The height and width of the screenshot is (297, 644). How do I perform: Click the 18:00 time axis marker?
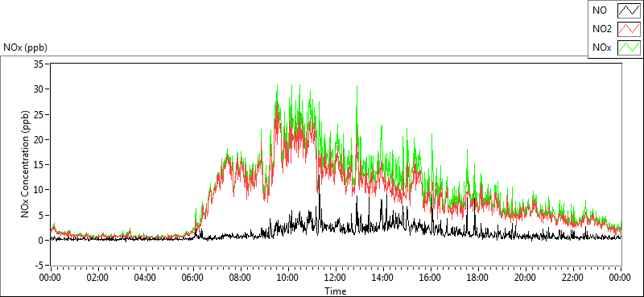point(477,278)
